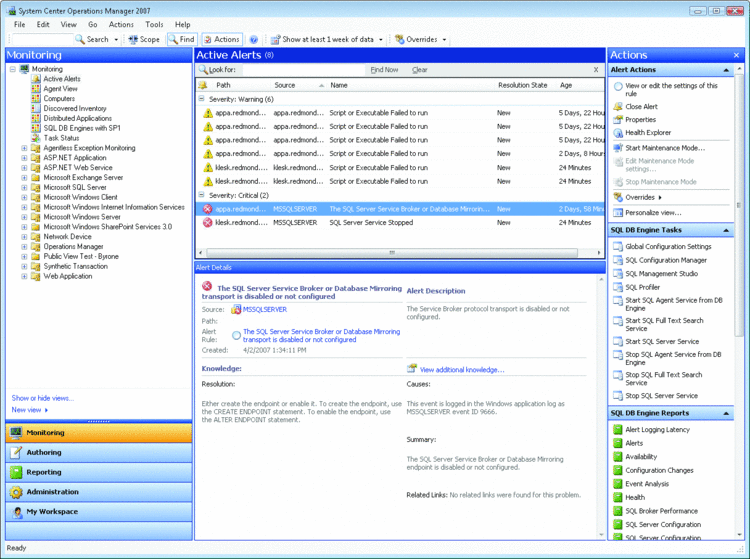
Task: Open the Tools menu
Action: coord(154,24)
